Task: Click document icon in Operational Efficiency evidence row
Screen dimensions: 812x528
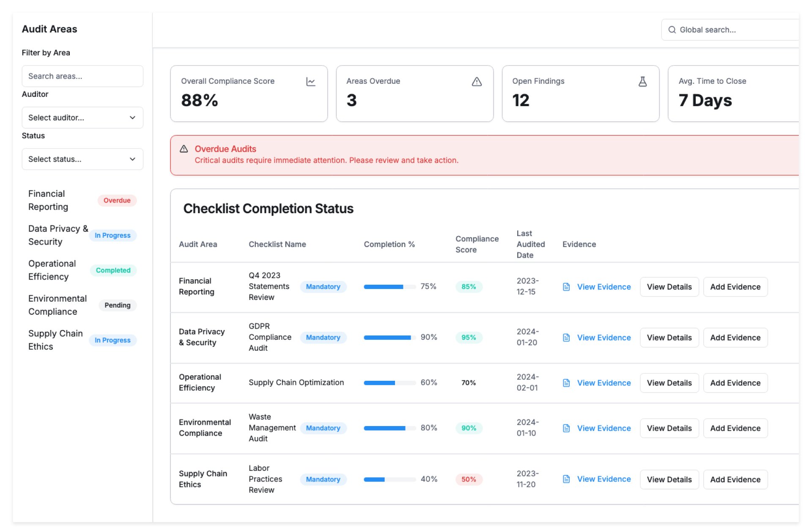Action: click(566, 383)
